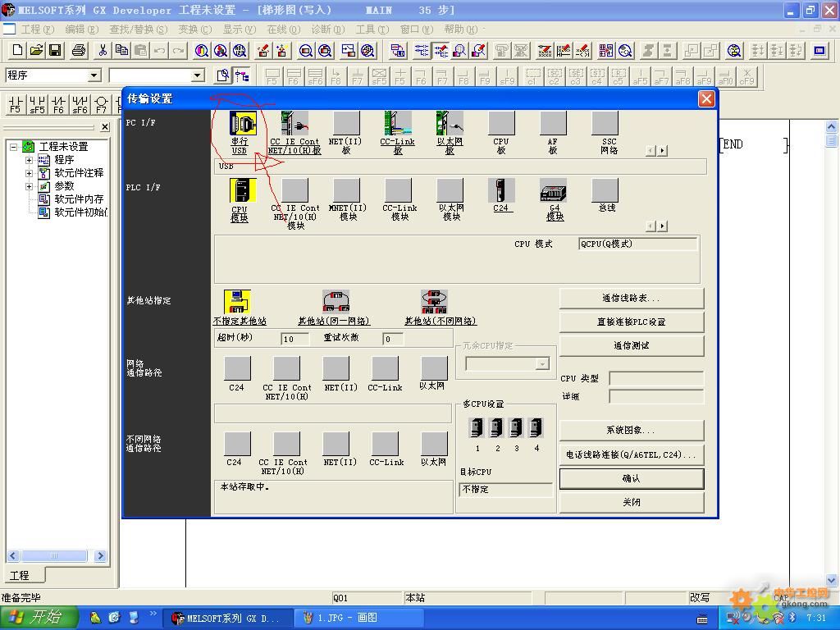Open the empty combo box next to 程序
Screen dimensions: 840x630
point(198,75)
